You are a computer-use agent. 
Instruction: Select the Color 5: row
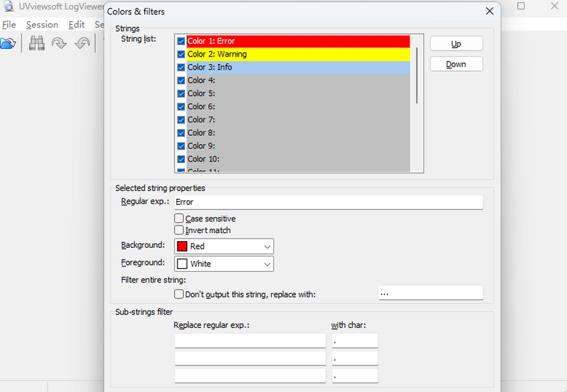coord(298,94)
